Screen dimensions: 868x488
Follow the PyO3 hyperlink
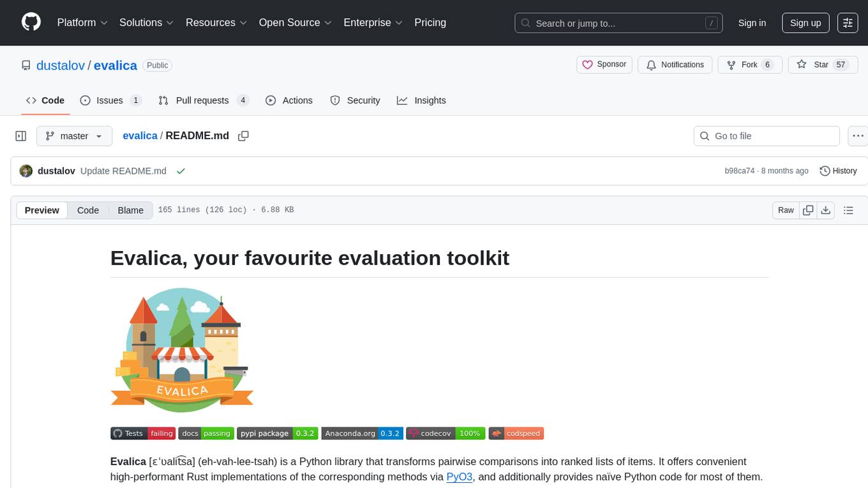click(x=460, y=477)
